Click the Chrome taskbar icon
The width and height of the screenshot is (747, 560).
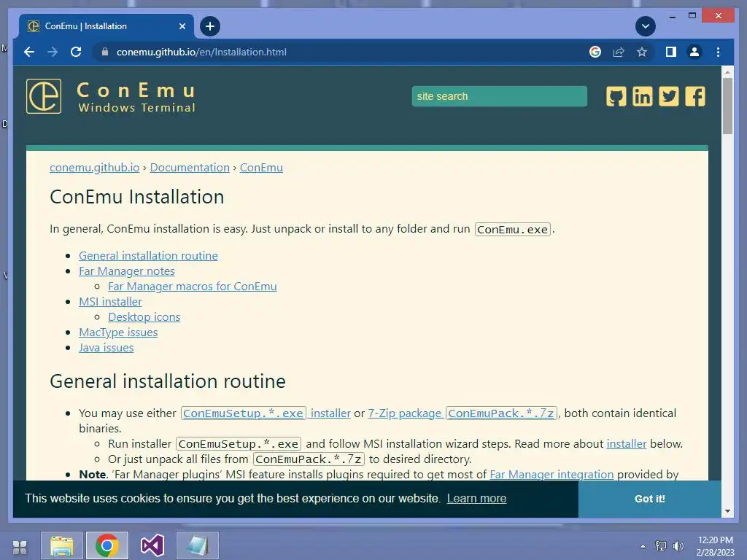107,545
